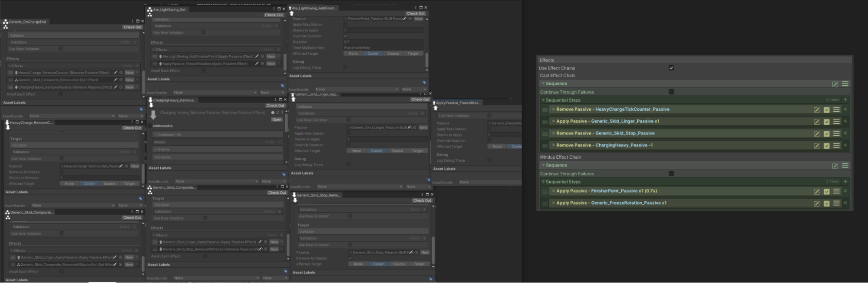The height and width of the screenshot is (283, 868).
Task: Uncheck Use Effect Chains
Action: (x=671, y=68)
